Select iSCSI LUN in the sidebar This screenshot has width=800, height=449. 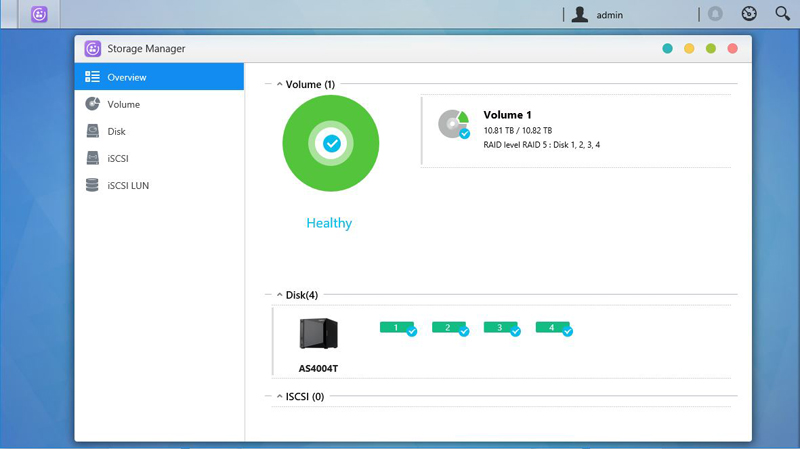coord(159,185)
